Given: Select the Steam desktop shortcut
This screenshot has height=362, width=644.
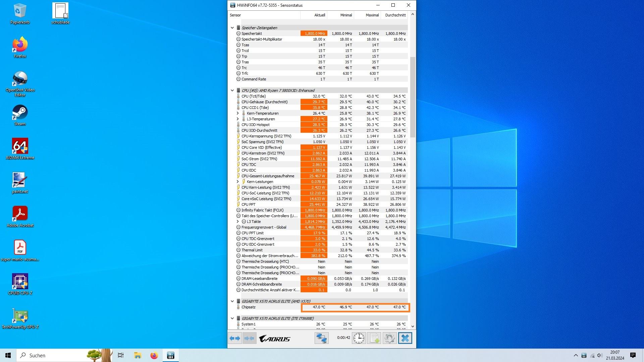Looking at the screenshot, I should click(x=20, y=115).
